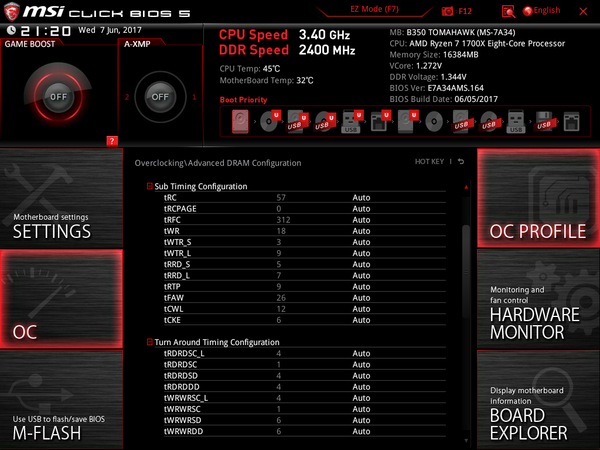Click the MSI dragon shield logo
Screen dimensions: 600x450
[x=11, y=11]
